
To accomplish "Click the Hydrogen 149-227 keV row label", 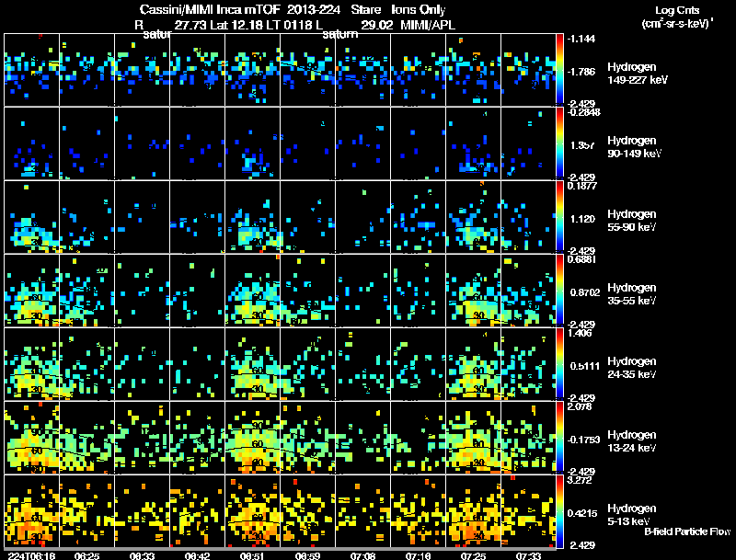I will pos(638,74).
